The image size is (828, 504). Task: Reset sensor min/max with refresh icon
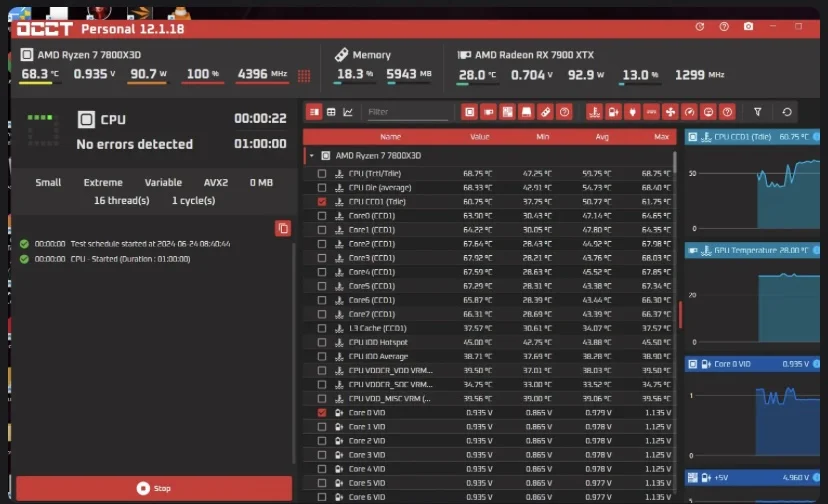[787, 112]
